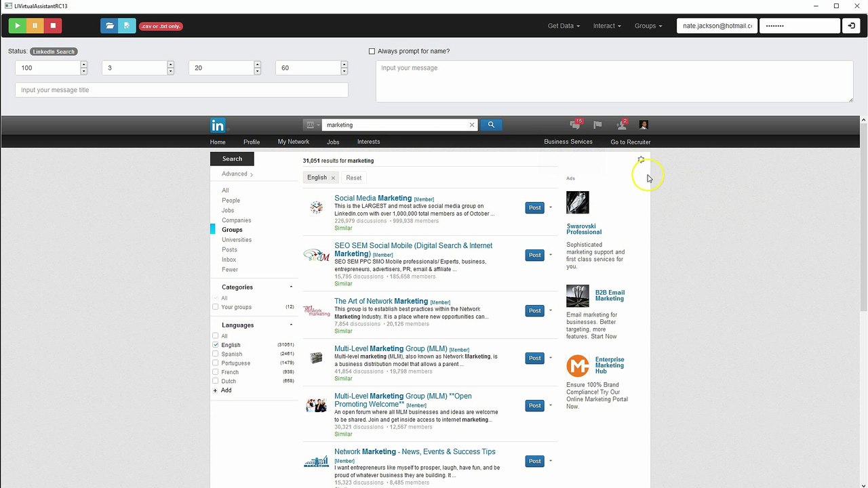Viewport: 868px width, 488px height.
Task: Open The Art of Network Marketing link
Action: click(x=381, y=301)
